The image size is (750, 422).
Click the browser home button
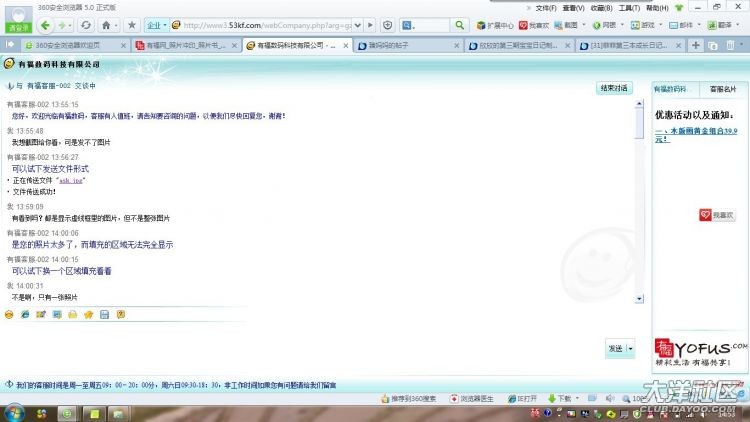(107, 24)
